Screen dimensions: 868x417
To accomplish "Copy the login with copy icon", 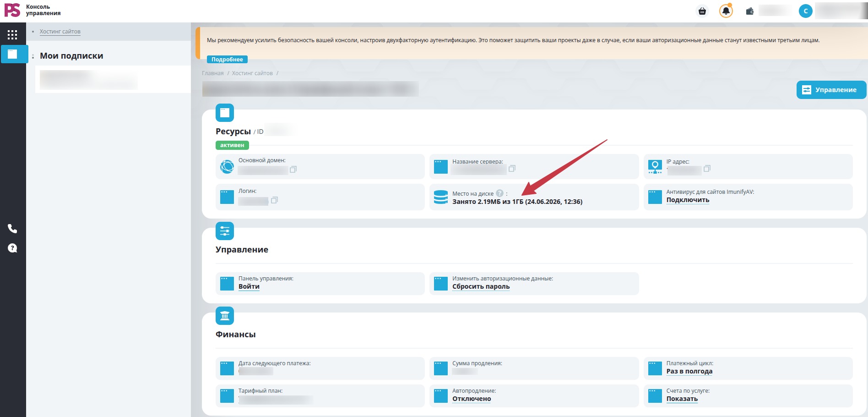I will coord(274,200).
